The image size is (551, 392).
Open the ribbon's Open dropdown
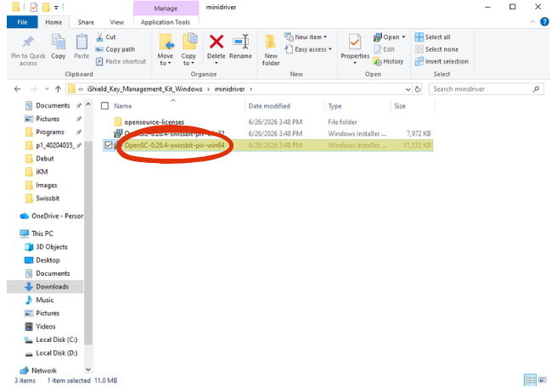pos(390,36)
